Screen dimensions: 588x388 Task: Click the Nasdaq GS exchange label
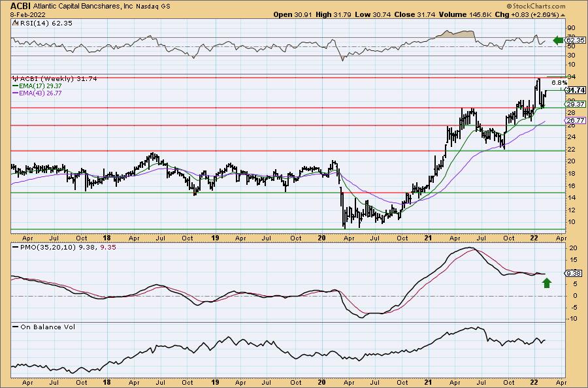[153, 7]
